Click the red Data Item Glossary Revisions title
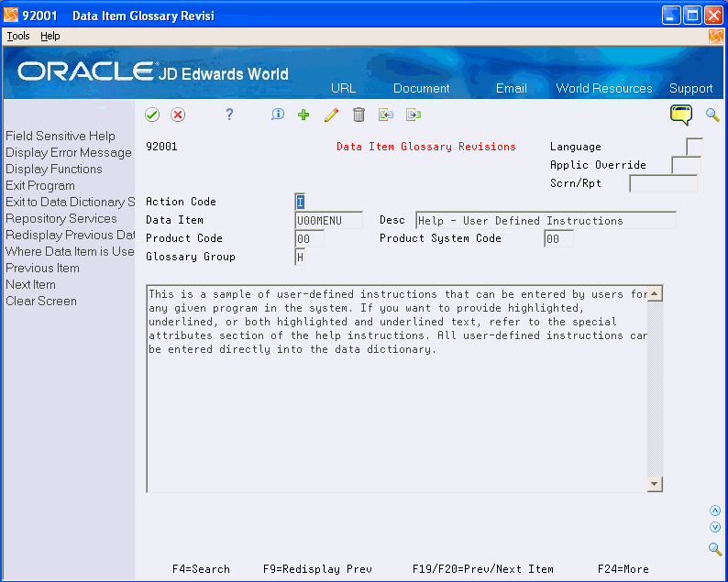The height and width of the screenshot is (582, 728). [x=426, y=147]
